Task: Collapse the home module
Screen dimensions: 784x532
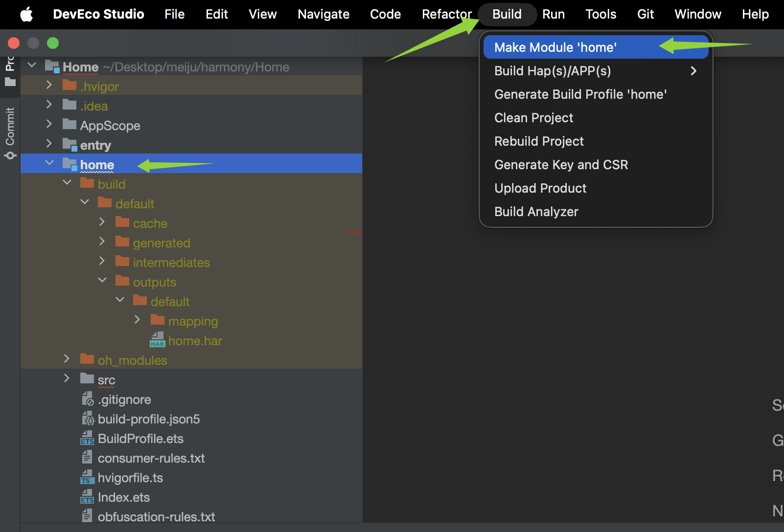Action: pos(49,163)
